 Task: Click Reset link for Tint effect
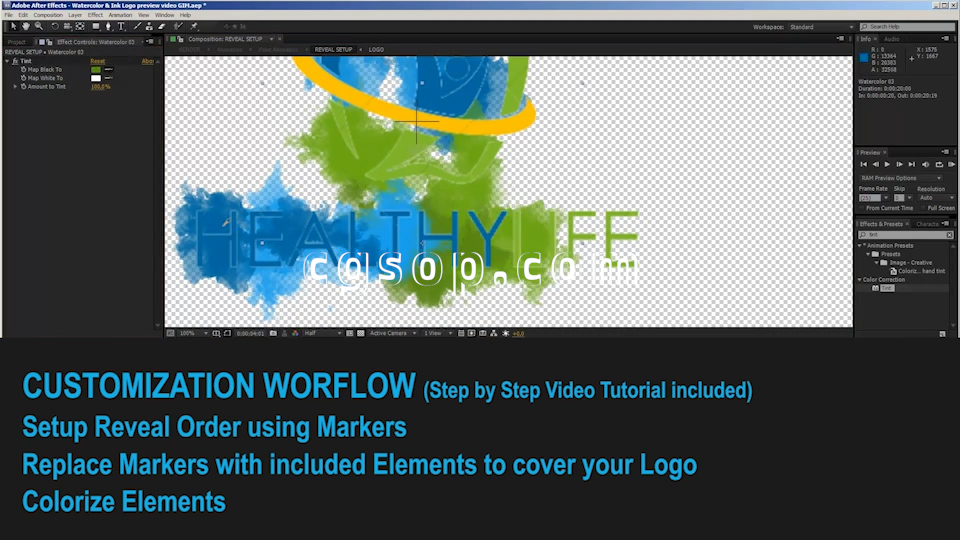tap(97, 61)
